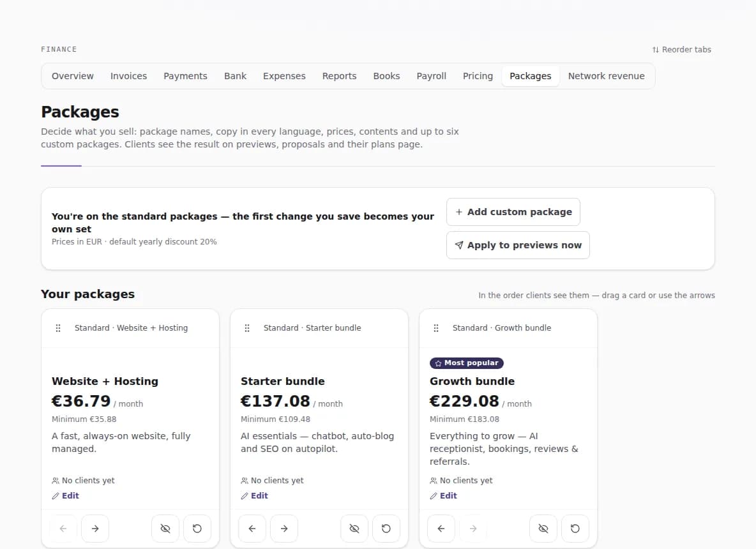Viewport: 756px width, 549px height.
Task: Click 'Minimum €35.88' text
Action: 84,419
